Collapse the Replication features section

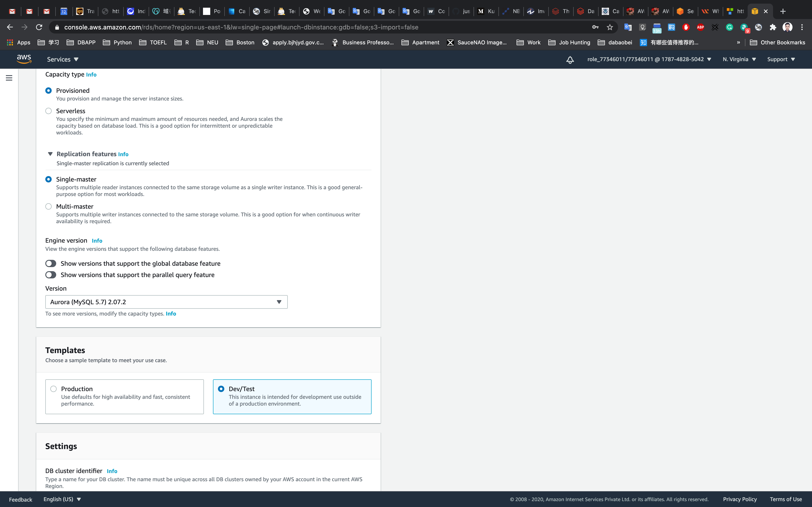50,154
